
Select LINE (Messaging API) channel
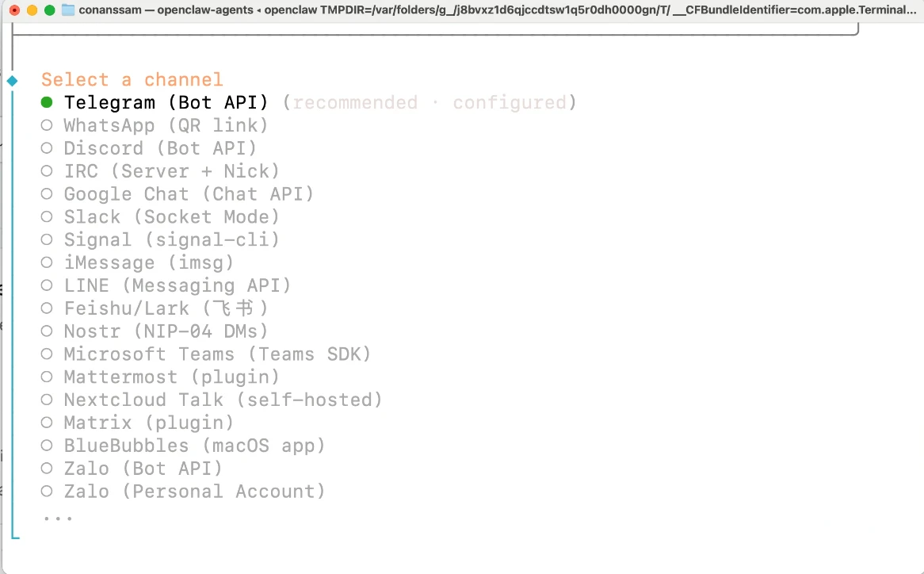[x=178, y=285]
